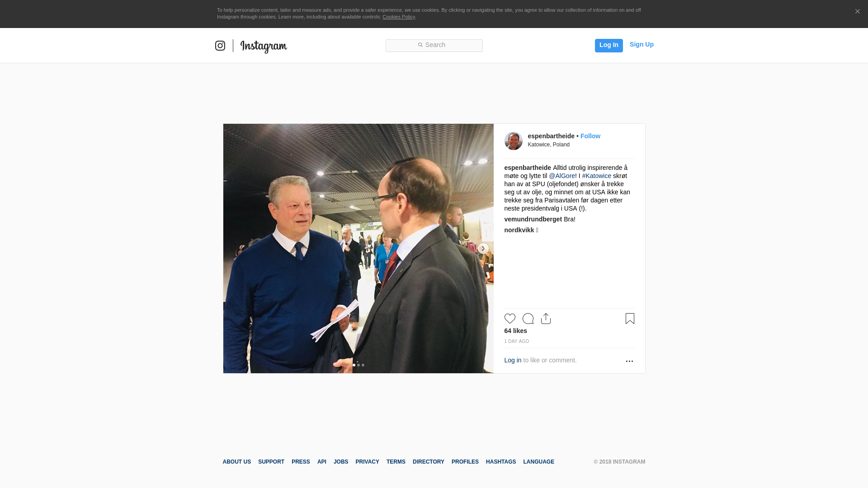Follow espenbartheide
Viewport: 868px width, 488px height.
pyautogui.click(x=590, y=136)
